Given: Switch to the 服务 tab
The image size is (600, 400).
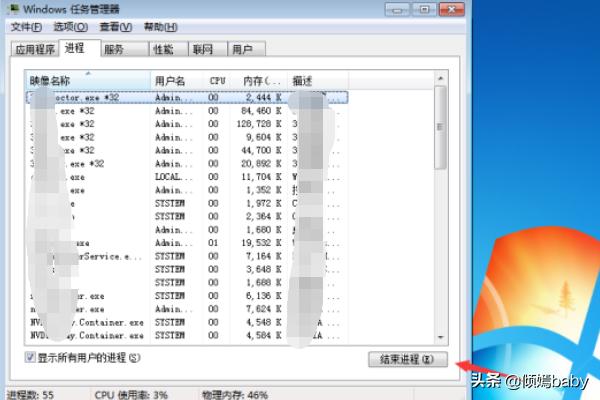Looking at the screenshot, I should 124,49.
